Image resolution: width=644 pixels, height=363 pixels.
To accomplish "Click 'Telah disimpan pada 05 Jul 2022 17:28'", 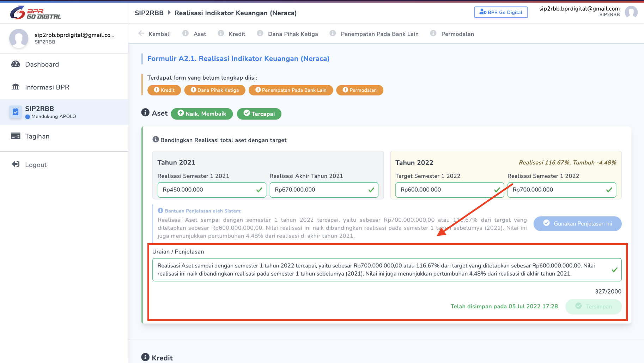I will 504,307.
